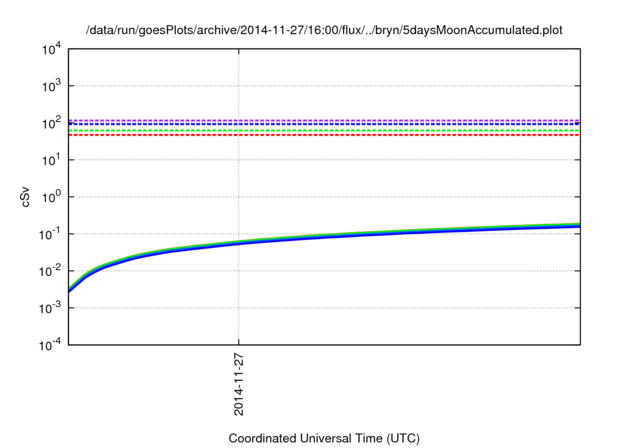Click the purple dashed threshold line
This screenshot has height=448, width=640.
pyautogui.click(x=324, y=120)
